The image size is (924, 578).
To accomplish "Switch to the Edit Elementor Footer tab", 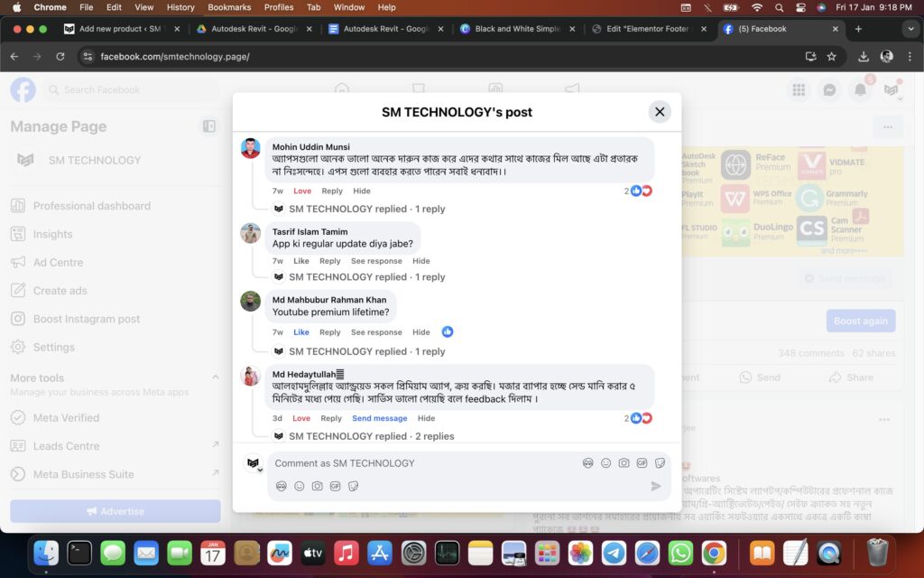I will pyautogui.click(x=648, y=29).
